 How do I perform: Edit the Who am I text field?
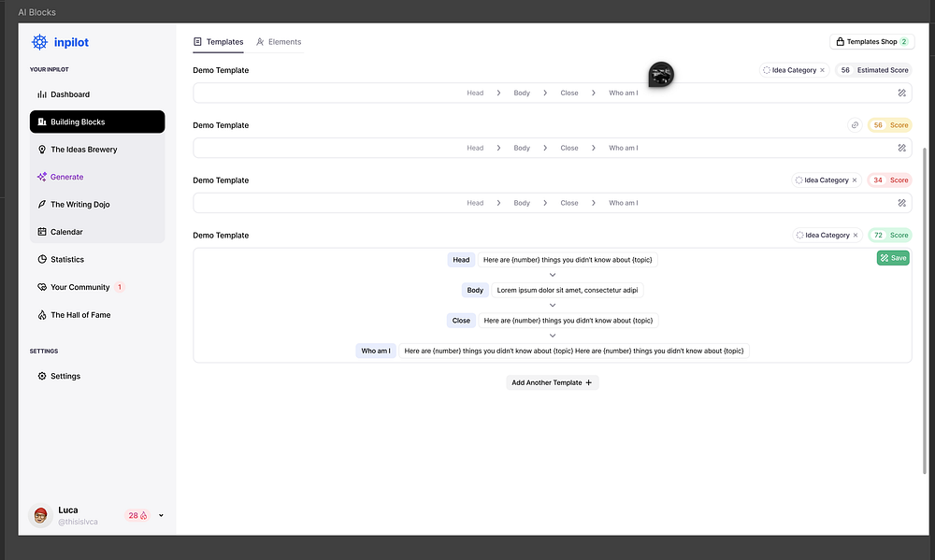(x=574, y=351)
